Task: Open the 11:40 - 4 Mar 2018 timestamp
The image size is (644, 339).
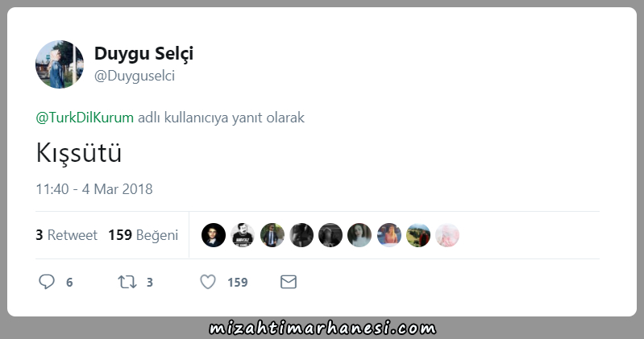Action: click(x=94, y=189)
